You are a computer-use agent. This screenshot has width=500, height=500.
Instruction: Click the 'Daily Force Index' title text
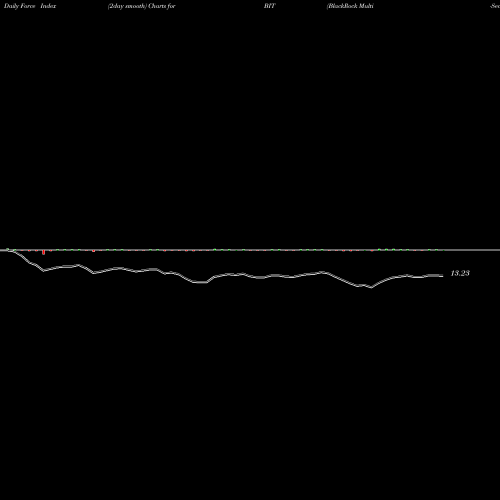(x=30, y=6)
